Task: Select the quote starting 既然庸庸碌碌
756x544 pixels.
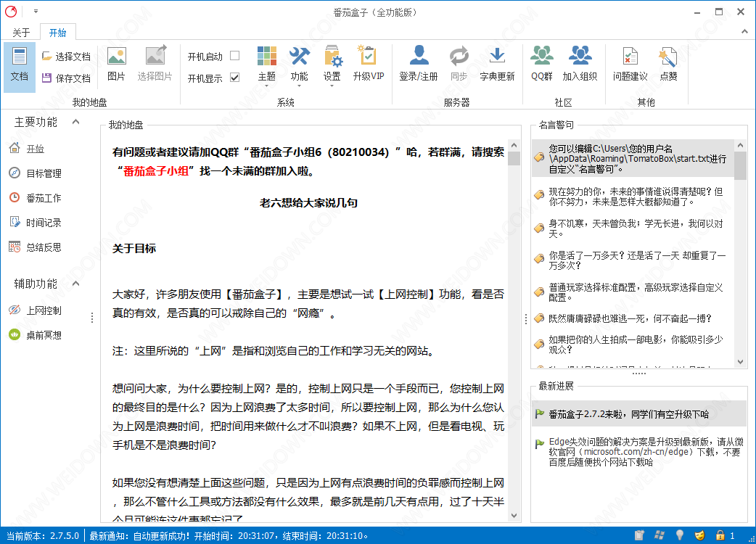Action: (633, 318)
